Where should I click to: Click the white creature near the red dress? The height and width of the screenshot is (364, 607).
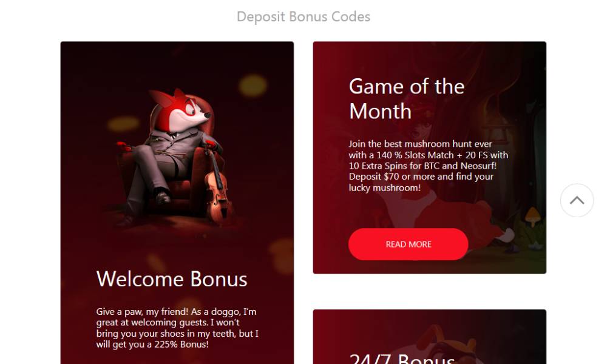507,235
